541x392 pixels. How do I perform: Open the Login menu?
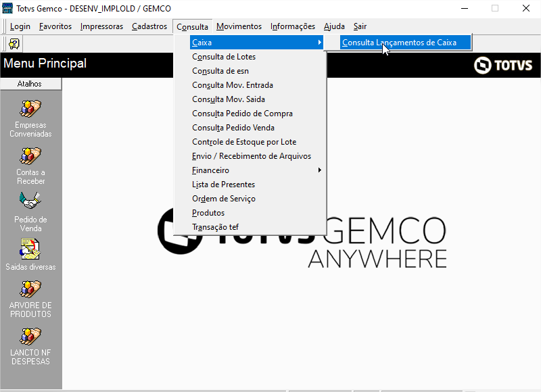(x=20, y=26)
